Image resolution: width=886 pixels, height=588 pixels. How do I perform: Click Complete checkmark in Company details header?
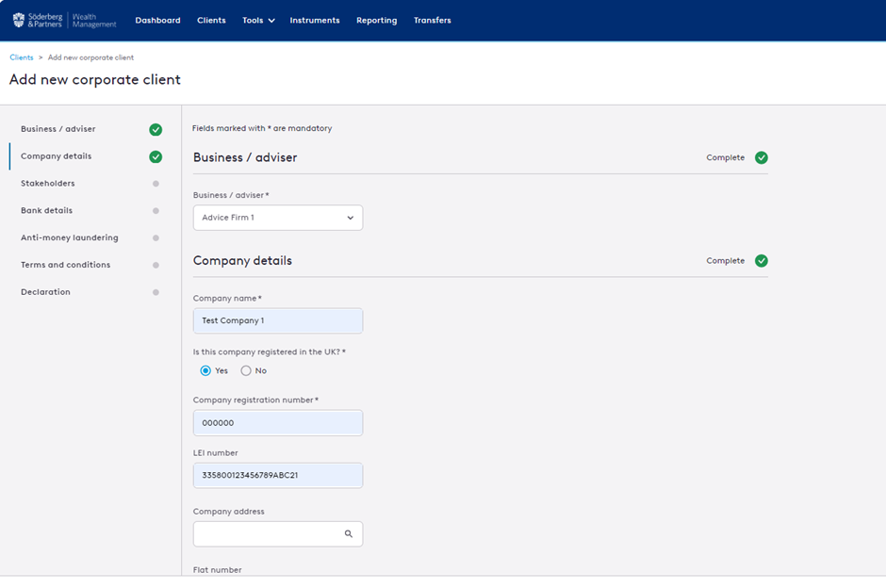pos(761,261)
